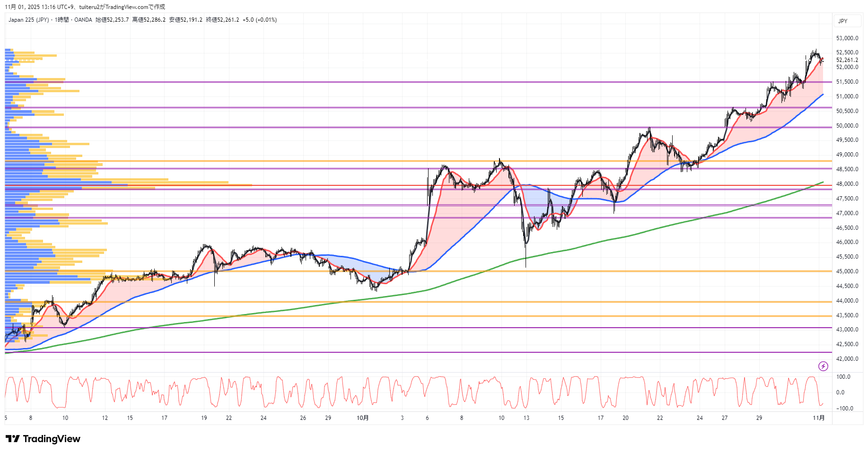Click the 11月 label on the time axis

(819, 418)
